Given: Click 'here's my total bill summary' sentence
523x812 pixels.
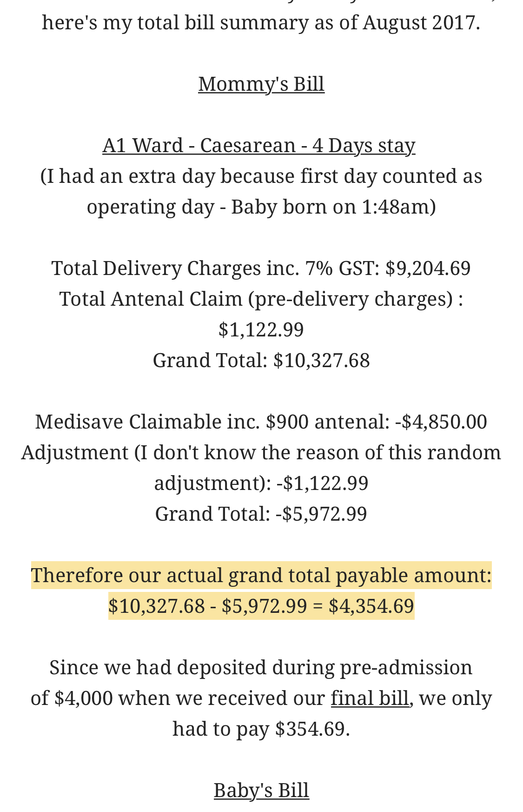Looking at the screenshot, I should 261,23.
